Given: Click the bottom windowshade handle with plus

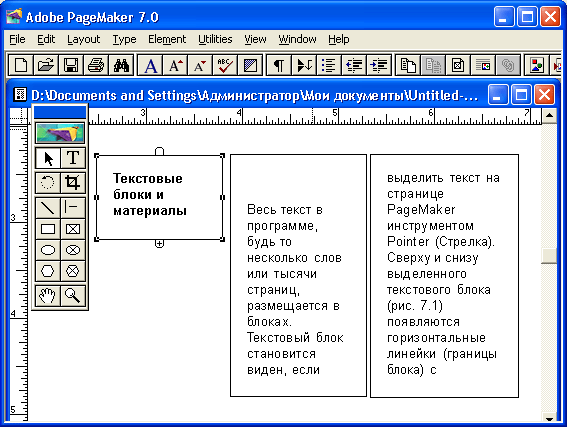Looking at the screenshot, I should click(x=159, y=244).
